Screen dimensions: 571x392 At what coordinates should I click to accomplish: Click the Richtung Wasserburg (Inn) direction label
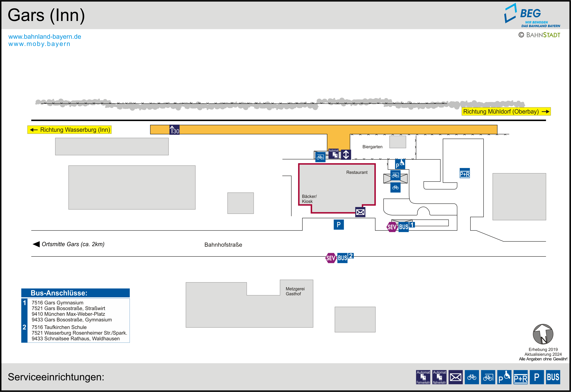(x=70, y=130)
